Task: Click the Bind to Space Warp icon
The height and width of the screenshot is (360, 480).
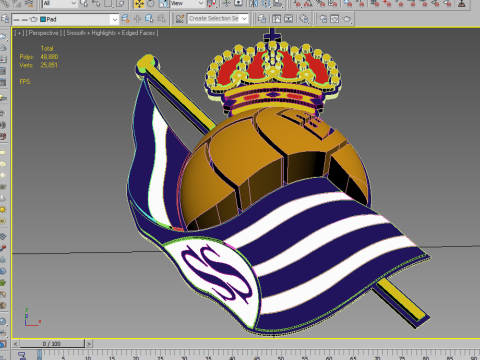Action: 29,4
